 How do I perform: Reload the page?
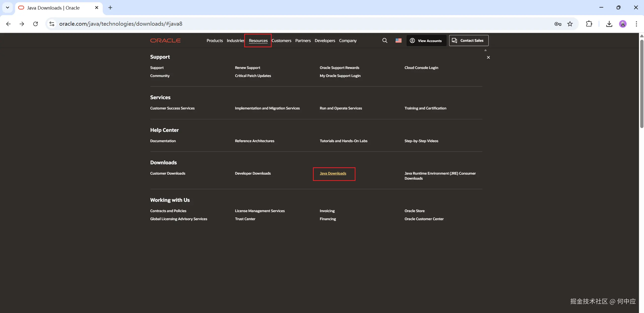35,24
